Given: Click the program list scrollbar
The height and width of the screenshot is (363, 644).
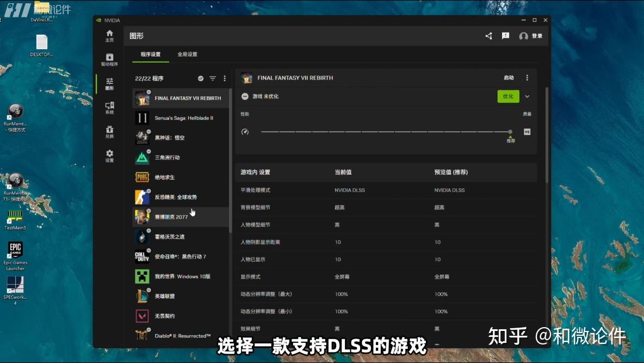Looking at the screenshot, I should tap(230, 161).
